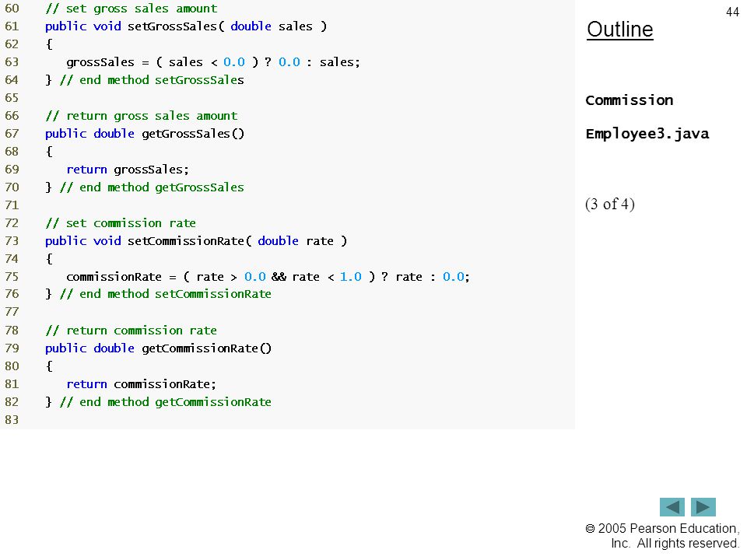The width and height of the screenshot is (747, 560).
Task: Click line number 71
Action: tap(12, 205)
